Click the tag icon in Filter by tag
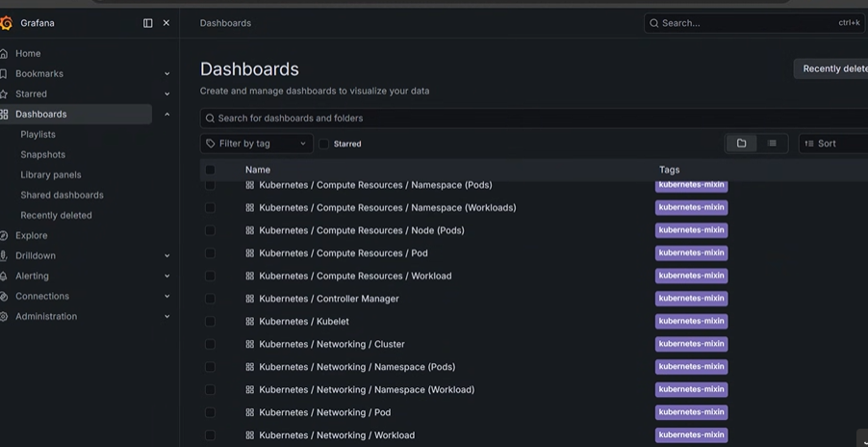 (x=211, y=144)
